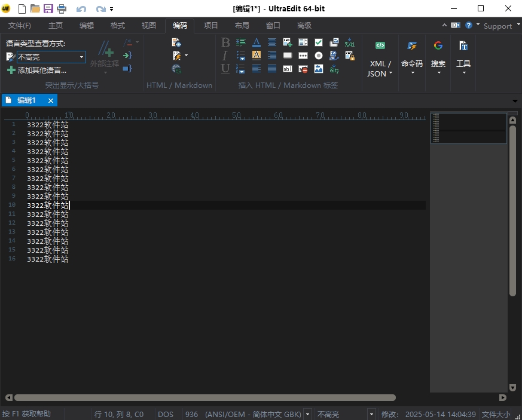This screenshot has height=420, width=522.
Task: Open the 文件(F) menu
Action: (20, 26)
